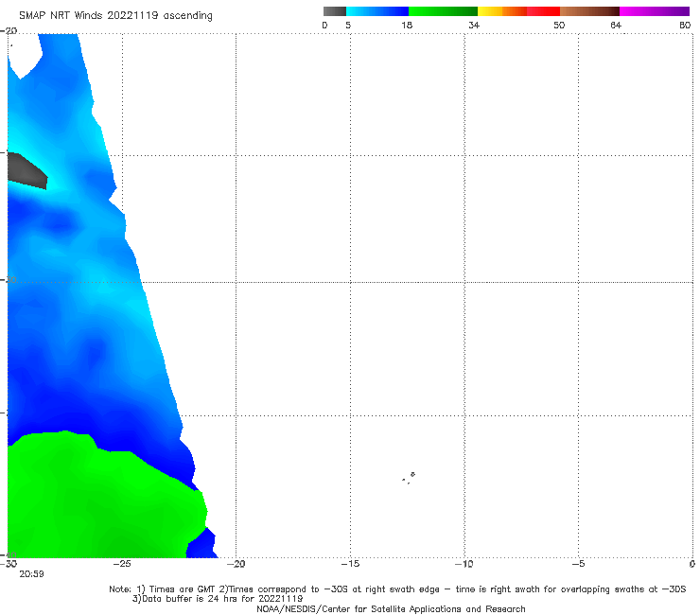Click the longitude axis label -15

(x=350, y=564)
